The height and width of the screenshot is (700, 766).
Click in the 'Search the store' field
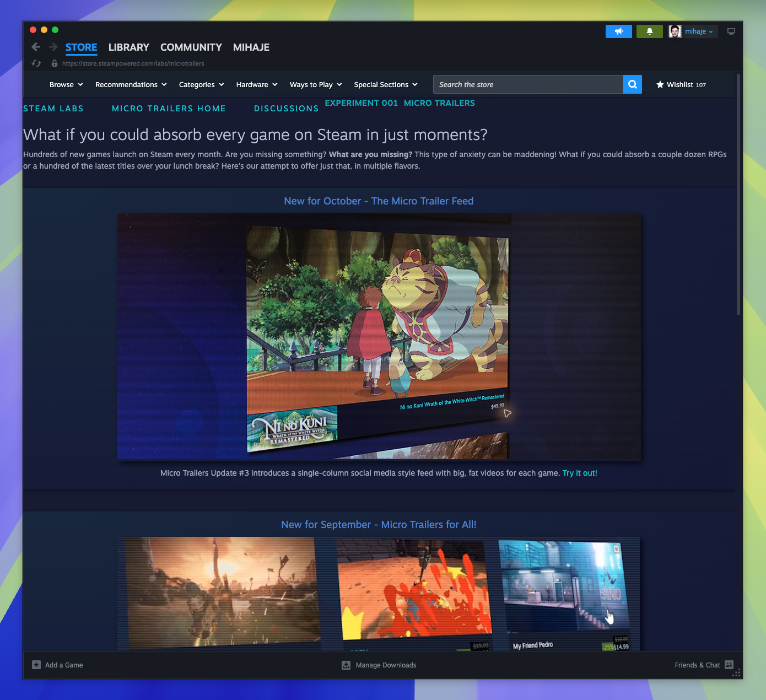pos(528,84)
